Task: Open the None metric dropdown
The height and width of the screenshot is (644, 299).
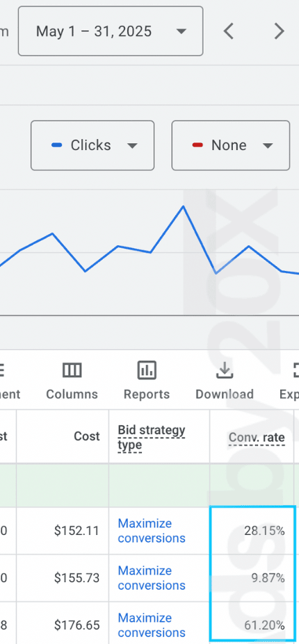Action: click(231, 145)
